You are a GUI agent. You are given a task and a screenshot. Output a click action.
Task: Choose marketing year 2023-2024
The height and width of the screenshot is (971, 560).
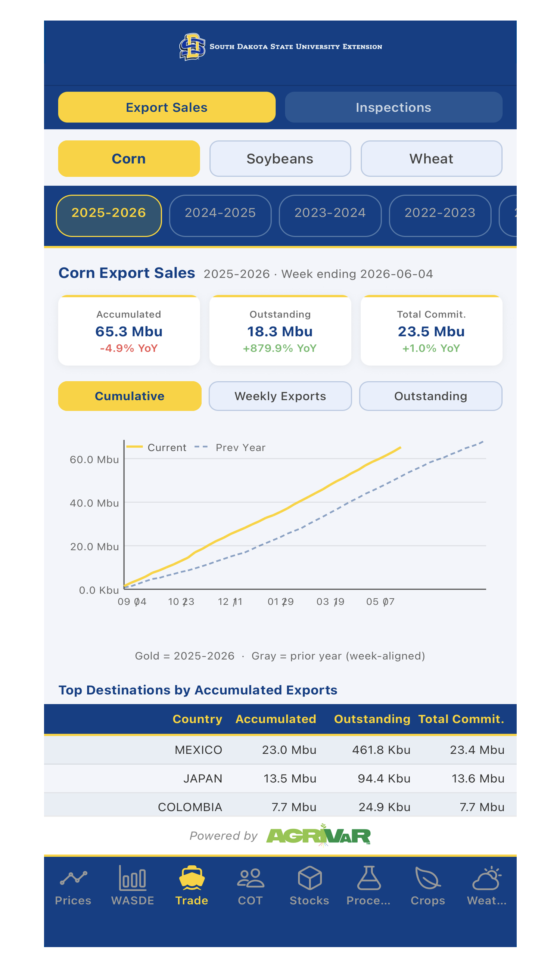tap(330, 216)
